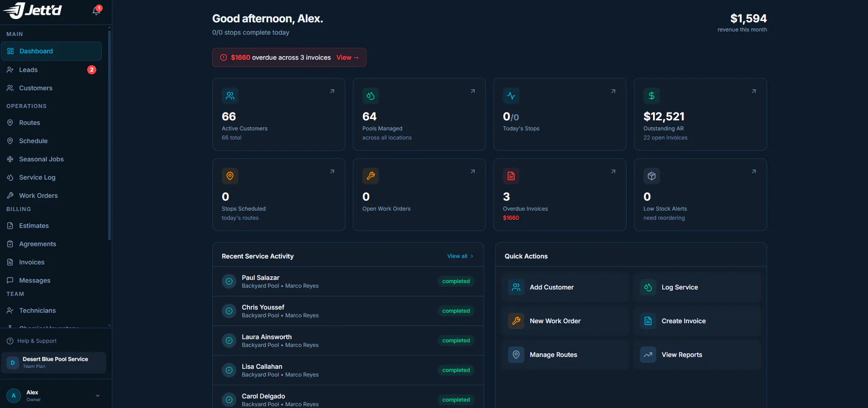868x408 pixels.
Task: Open Estimates under Billing
Action: point(51,226)
